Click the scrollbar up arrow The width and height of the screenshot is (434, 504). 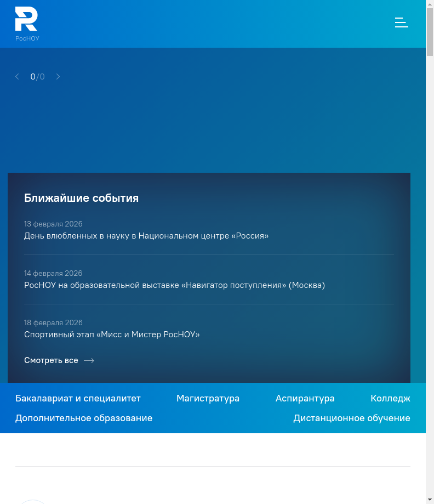430,4
